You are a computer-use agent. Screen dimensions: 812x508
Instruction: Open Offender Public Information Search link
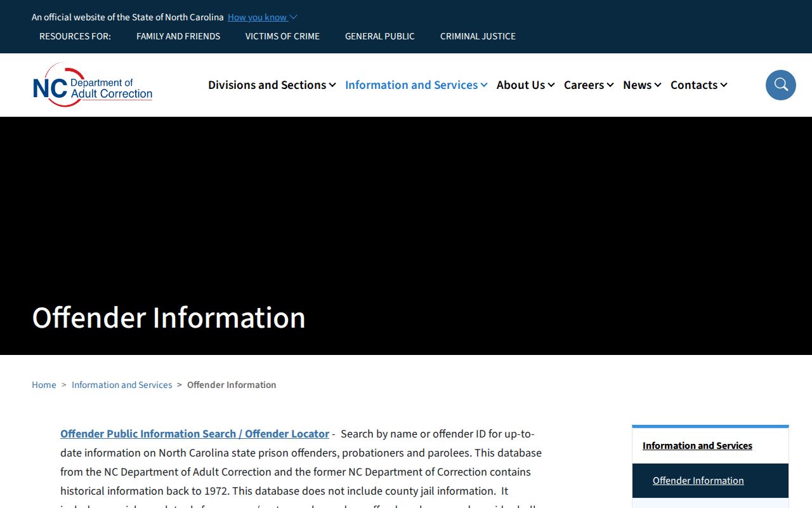click(x=195, y=434)
